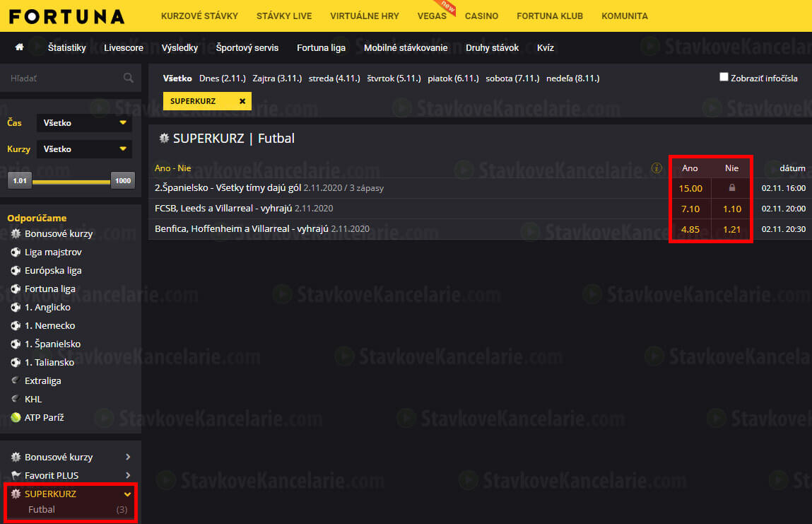The image size is (812, 524).
Task: Click the yellow odds range slider track
Action: [x=71, y=182]
